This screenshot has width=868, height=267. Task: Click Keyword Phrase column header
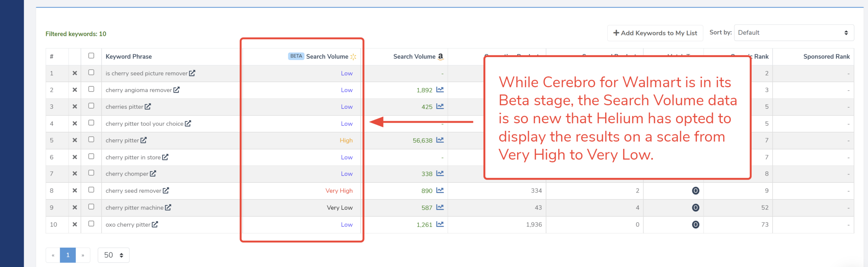pos(129,57)
